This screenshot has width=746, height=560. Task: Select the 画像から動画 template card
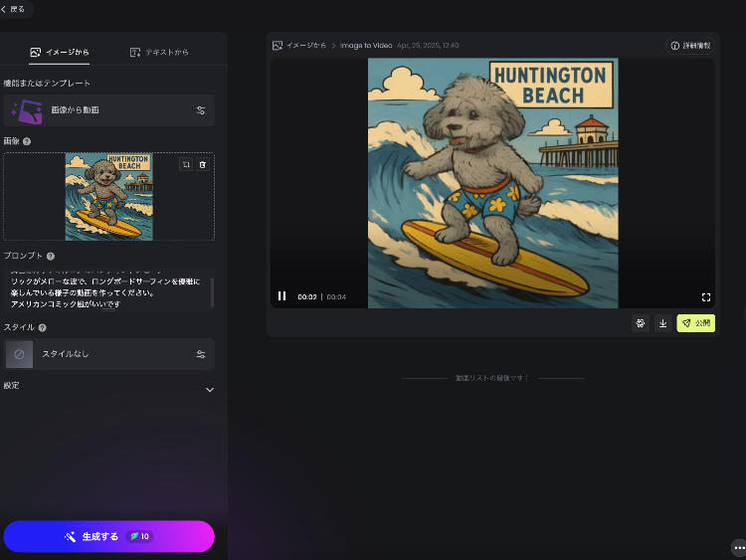pos(109,110)
